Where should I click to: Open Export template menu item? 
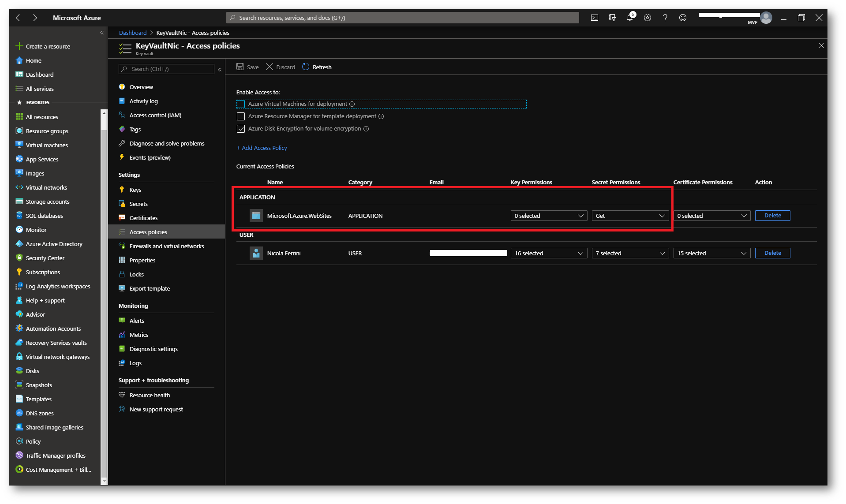[x=150, y=288]
